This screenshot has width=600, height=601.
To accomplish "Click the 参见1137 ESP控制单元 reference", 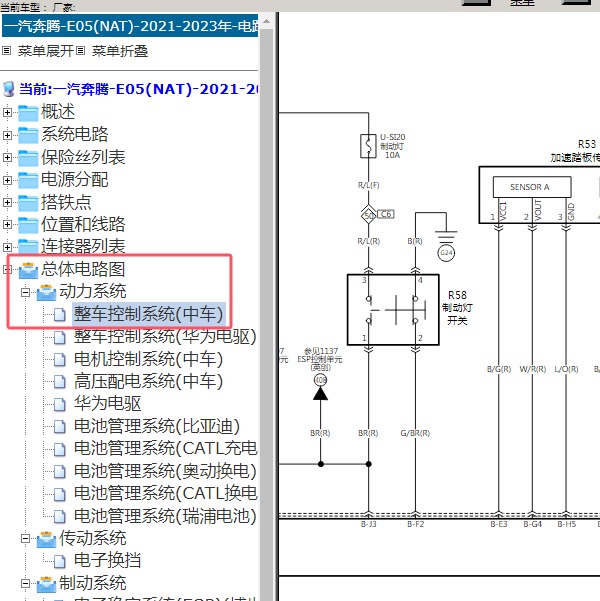I will [321, 359].
